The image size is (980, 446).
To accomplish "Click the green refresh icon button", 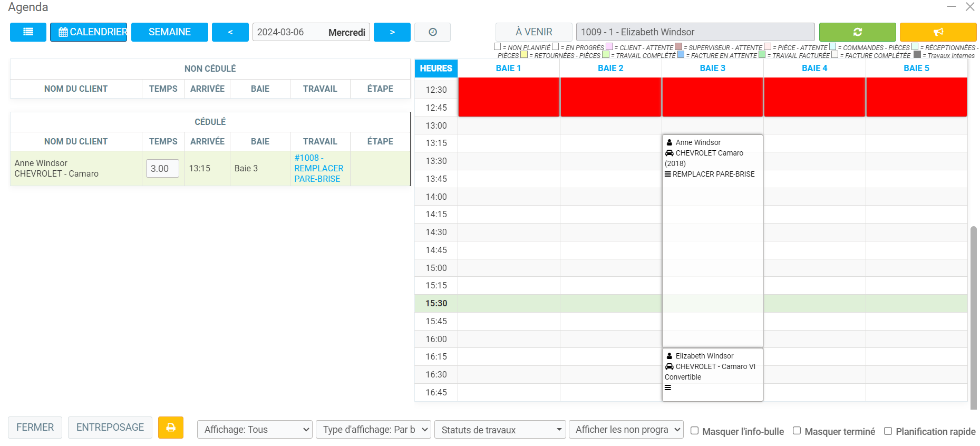I will tap(857, 32).
